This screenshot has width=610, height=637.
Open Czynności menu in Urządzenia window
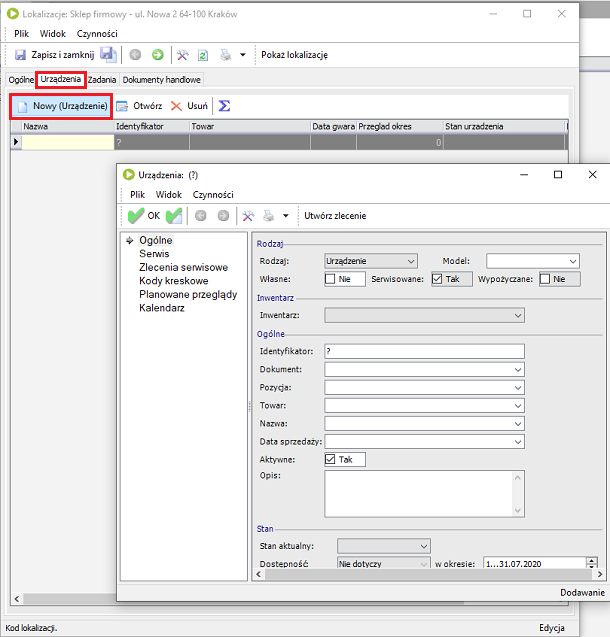point(213,195)
